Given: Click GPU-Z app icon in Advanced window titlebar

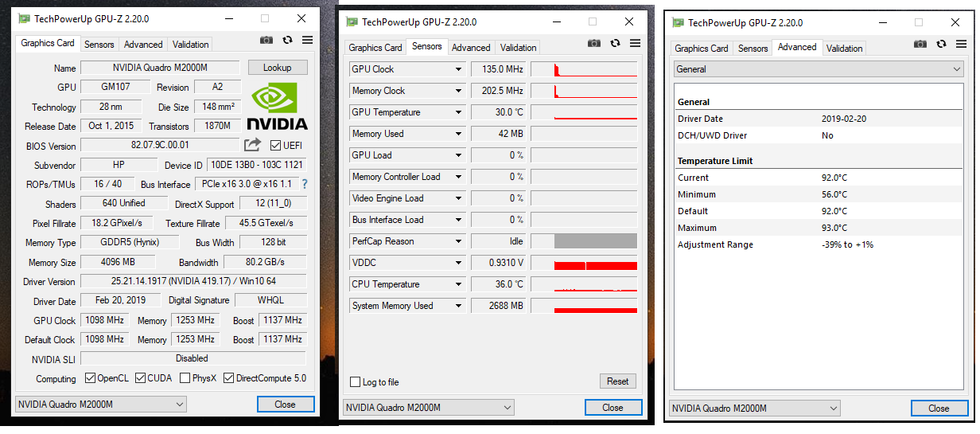Looking at the screenshot, I should click(679, 22).
